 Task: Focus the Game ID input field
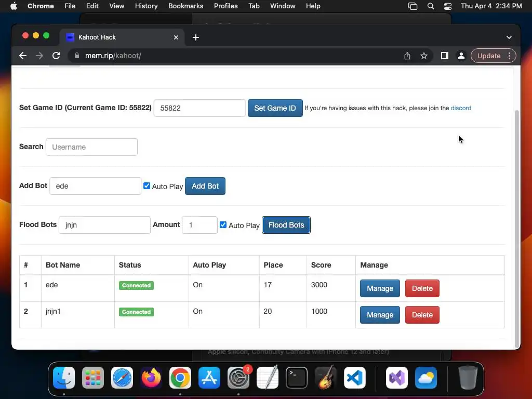[199, 108]
